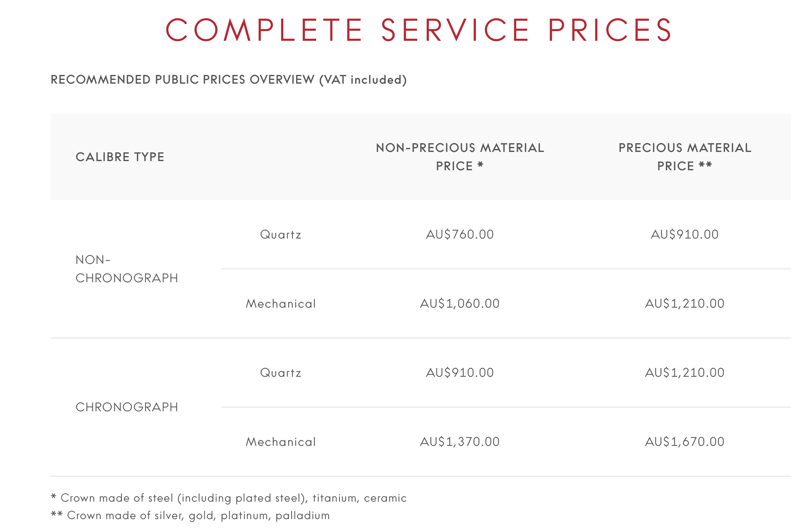Select the plain Chronograph row group label
Viewport: 812px width, 532px height.
tap(126, 407)
